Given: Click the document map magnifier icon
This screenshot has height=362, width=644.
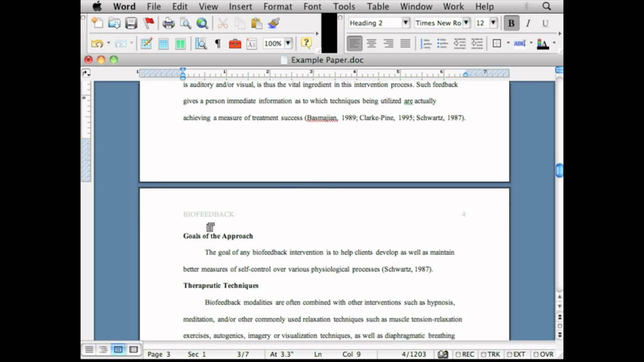Looking at the screenshot, I should [x=201, y=44].
